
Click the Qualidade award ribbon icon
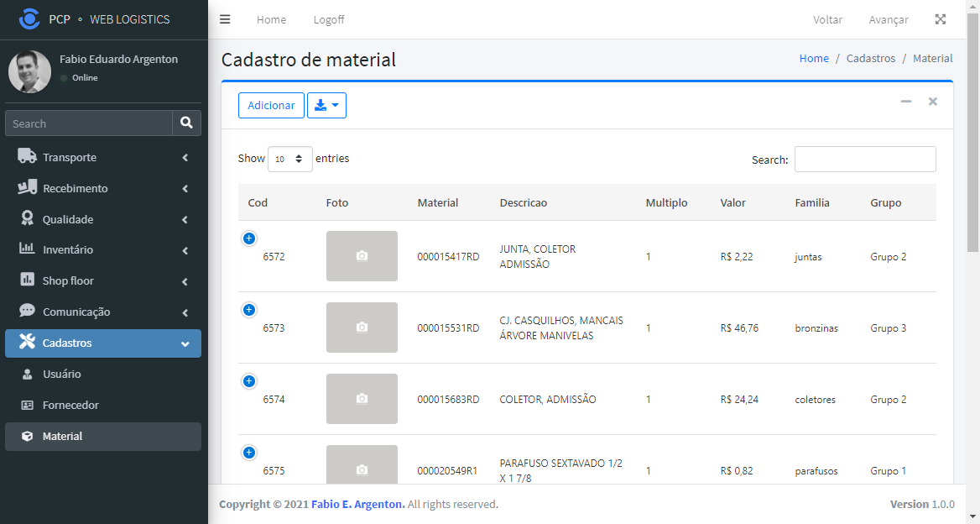pyautogui.click(x=27, y=218)
